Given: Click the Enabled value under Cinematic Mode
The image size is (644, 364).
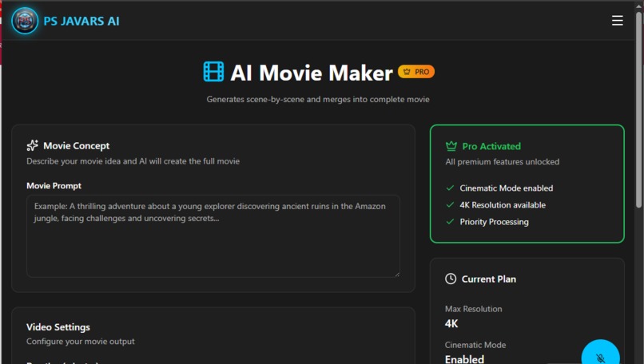Looking at the screenshot, I should (464, 359).
